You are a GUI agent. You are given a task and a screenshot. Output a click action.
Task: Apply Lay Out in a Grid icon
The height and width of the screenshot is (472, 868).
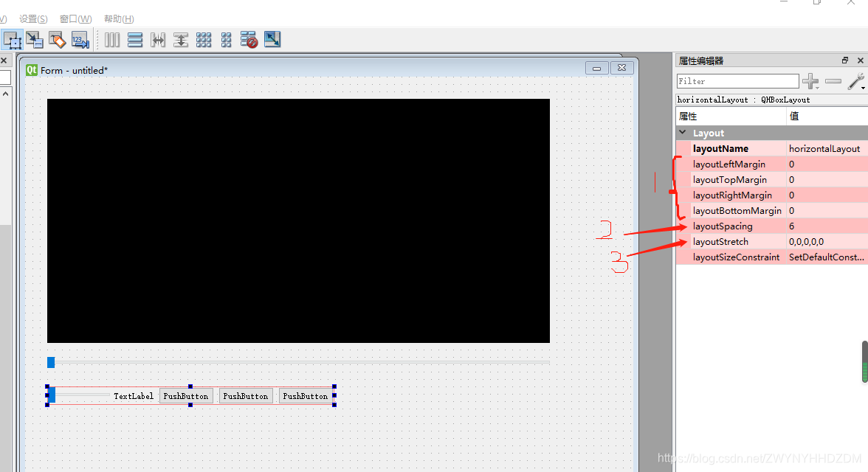pyautogui.click(x=204, y=40)
